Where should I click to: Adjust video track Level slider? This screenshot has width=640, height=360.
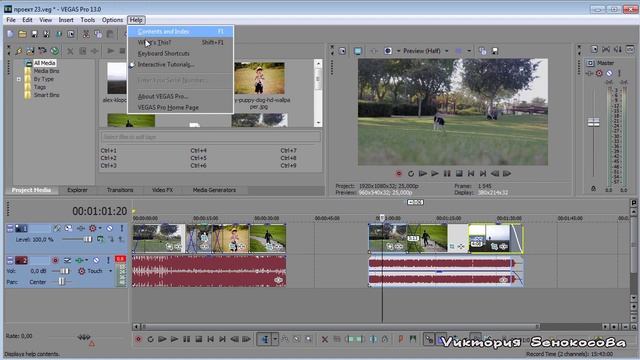pos(87,240)
